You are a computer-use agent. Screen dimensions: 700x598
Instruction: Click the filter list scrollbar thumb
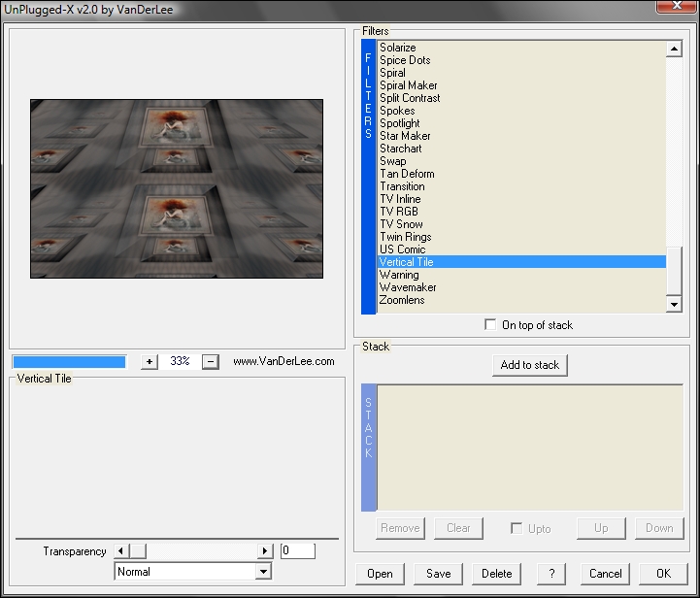[x=674, y=271]
